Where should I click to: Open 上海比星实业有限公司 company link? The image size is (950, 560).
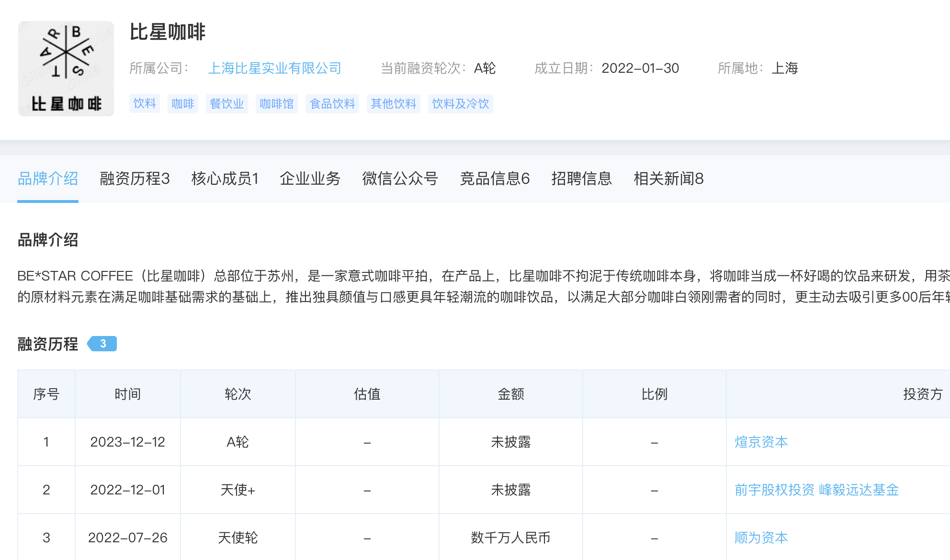point(274,68)
